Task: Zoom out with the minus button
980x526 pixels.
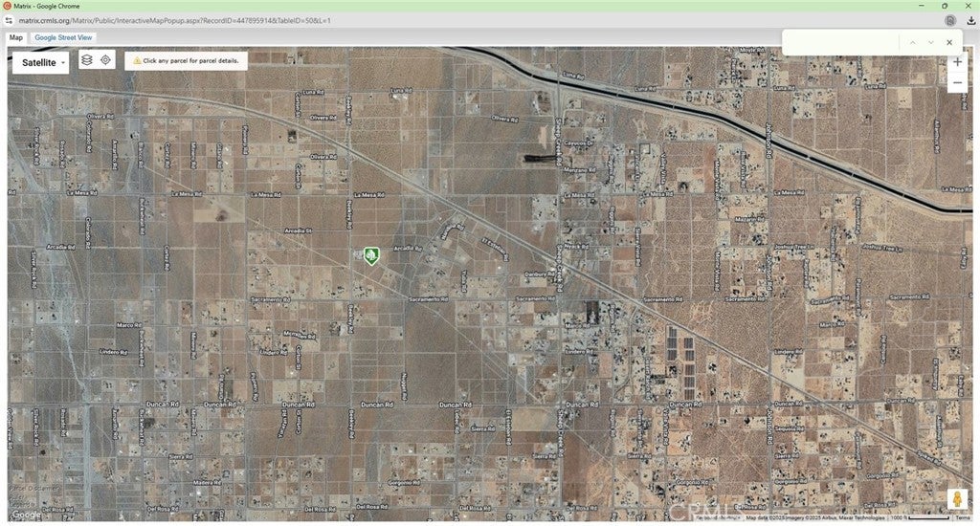Action: click(x=957, y=83)
